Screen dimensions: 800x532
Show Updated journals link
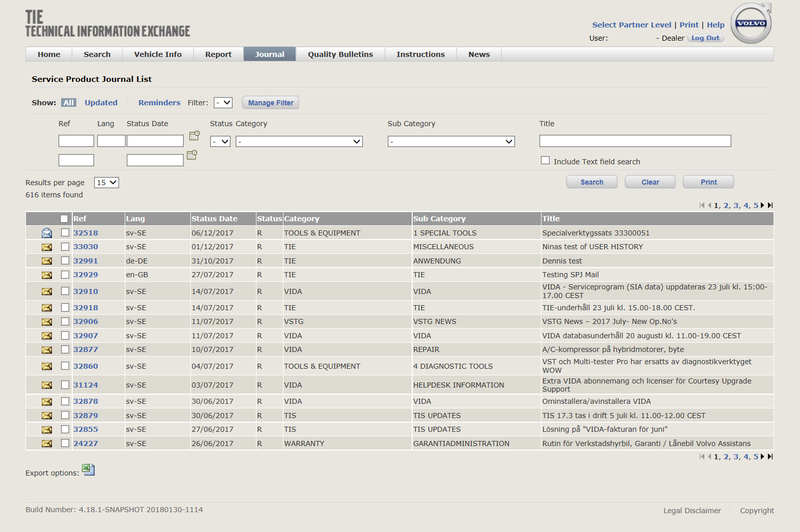click(101, 103)
